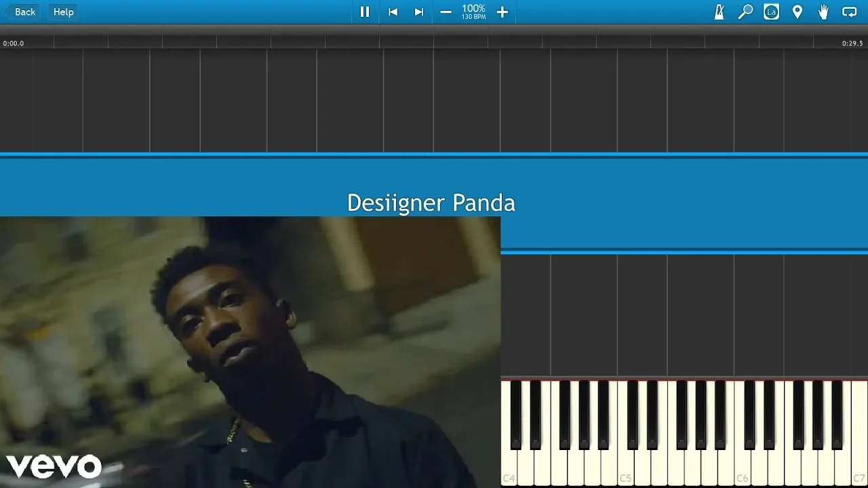Open the hand practice settings icon

click(x=823, y=12)
